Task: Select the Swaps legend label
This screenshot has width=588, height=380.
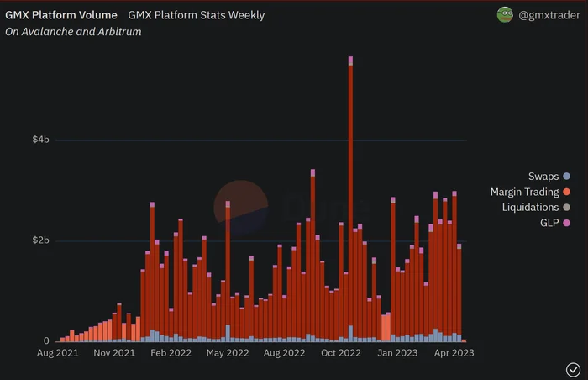Action: point(543,176)
